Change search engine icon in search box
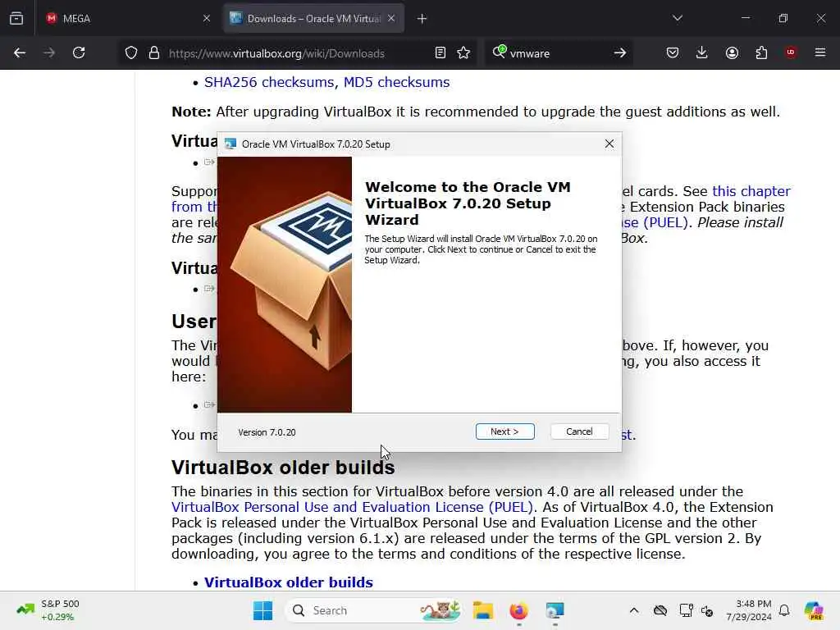The height and width of the screenshot is (630, 840). pyautogui.click(x=500, y=52)
